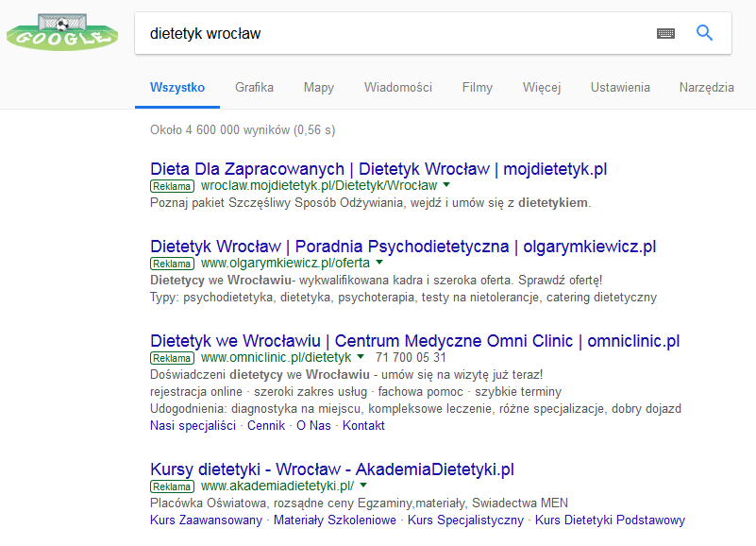Click the 'Udogodnienia: diagnostyka na miejscu' line
Viewport: 756px width, 546px height.
pyautogui.click(x=415, y=408)
